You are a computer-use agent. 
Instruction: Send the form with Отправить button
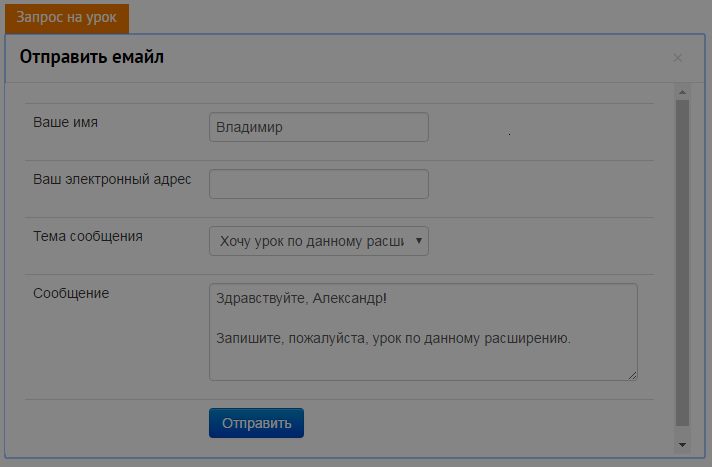click(x=256, y=423)
